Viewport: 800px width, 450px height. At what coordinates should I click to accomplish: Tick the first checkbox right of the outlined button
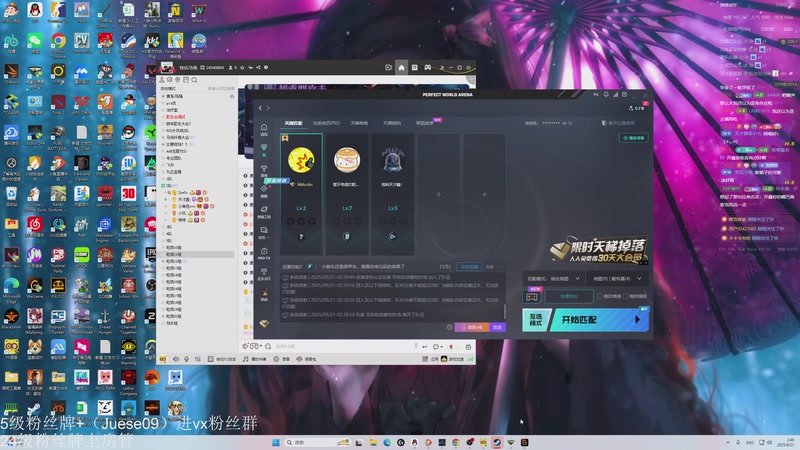[599, 296]
